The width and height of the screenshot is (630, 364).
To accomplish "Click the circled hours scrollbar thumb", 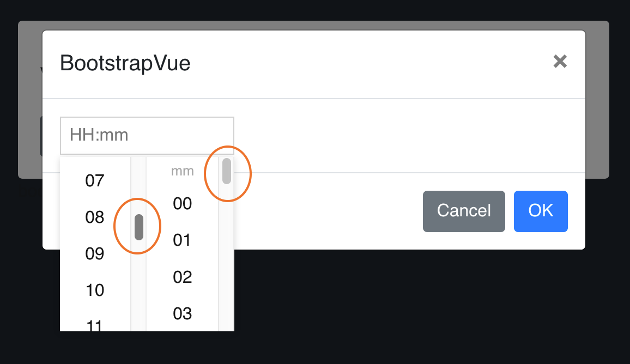I will pyautogui.click(x=138, y=226).
